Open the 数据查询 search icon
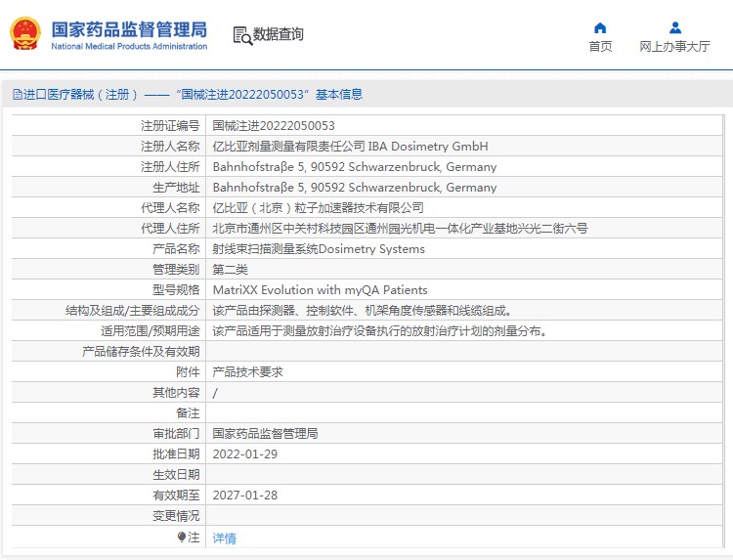 pyautogui.click(x=242, y=35)
